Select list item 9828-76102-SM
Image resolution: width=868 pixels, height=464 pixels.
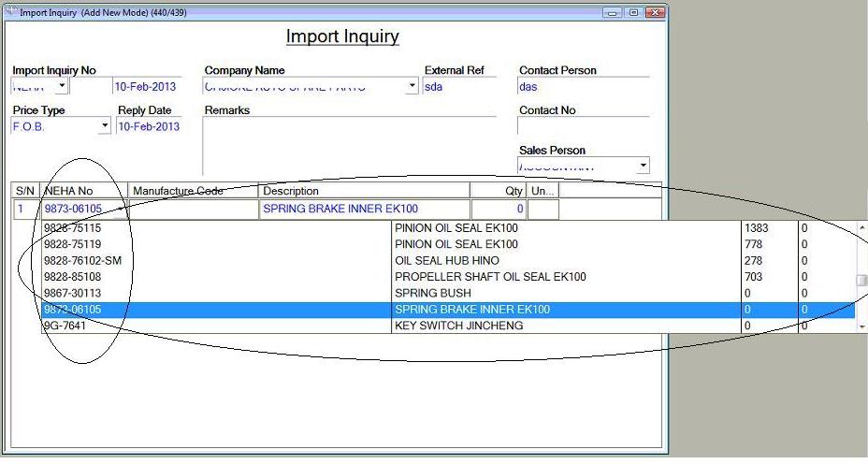pyautogui.click(x=82, y=260)
